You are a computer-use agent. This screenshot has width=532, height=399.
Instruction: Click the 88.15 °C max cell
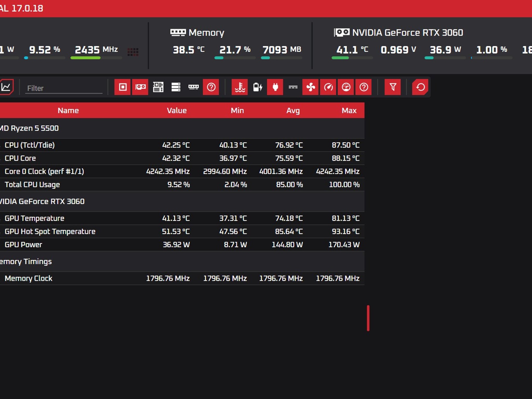(346, 158)
